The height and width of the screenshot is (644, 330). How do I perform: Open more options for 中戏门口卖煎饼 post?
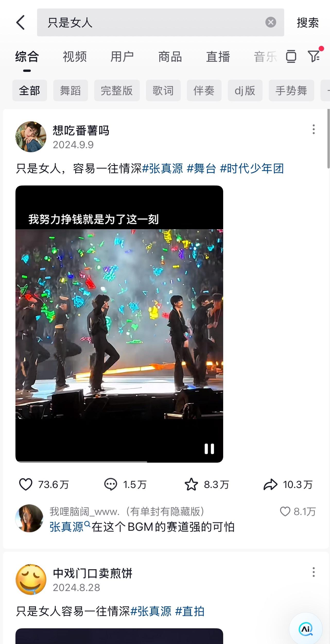(314, 572)
